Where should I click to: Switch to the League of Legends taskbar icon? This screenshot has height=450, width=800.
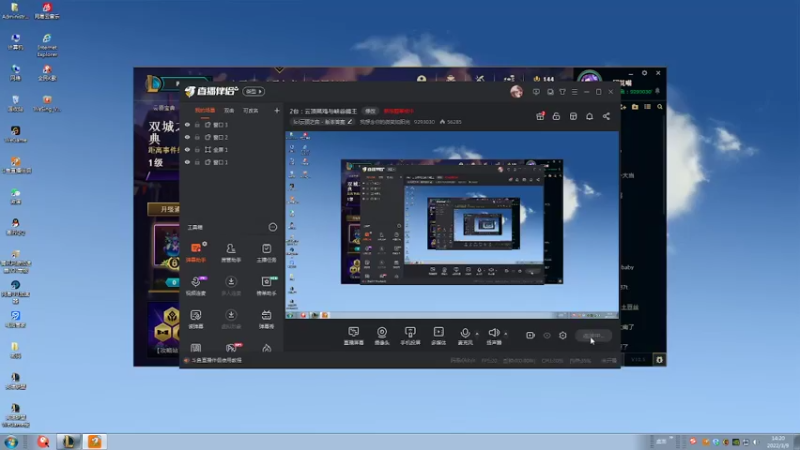[68, 441]
